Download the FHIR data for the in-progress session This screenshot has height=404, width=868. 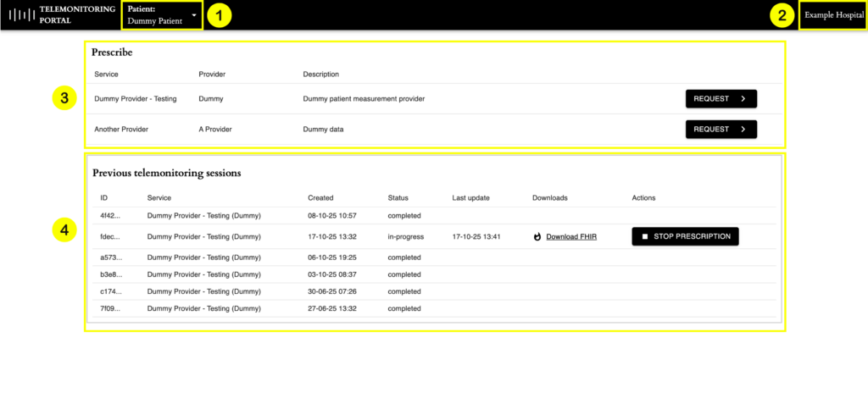tap(571, 237)
